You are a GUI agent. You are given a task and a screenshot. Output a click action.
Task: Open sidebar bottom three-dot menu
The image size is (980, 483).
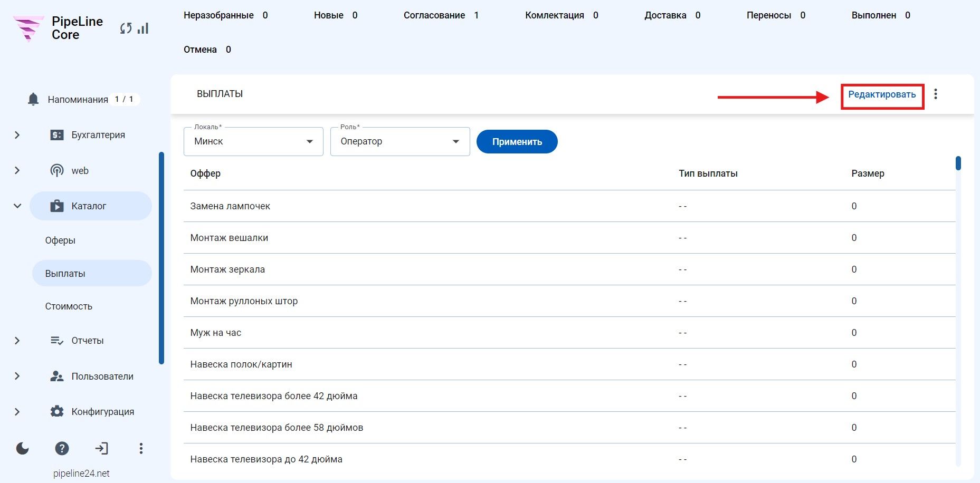(x=141, y=448)
